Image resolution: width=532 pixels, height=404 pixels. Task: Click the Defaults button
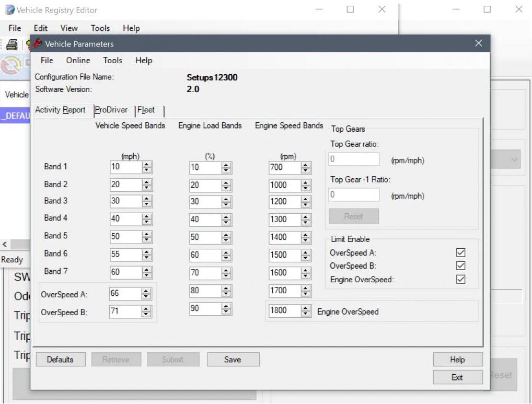[61, 359]
